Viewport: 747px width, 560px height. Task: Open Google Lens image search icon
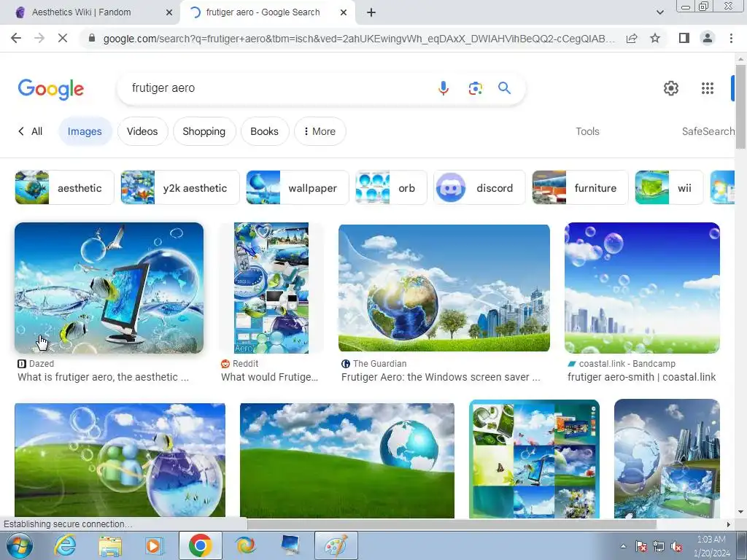(475, 88)
